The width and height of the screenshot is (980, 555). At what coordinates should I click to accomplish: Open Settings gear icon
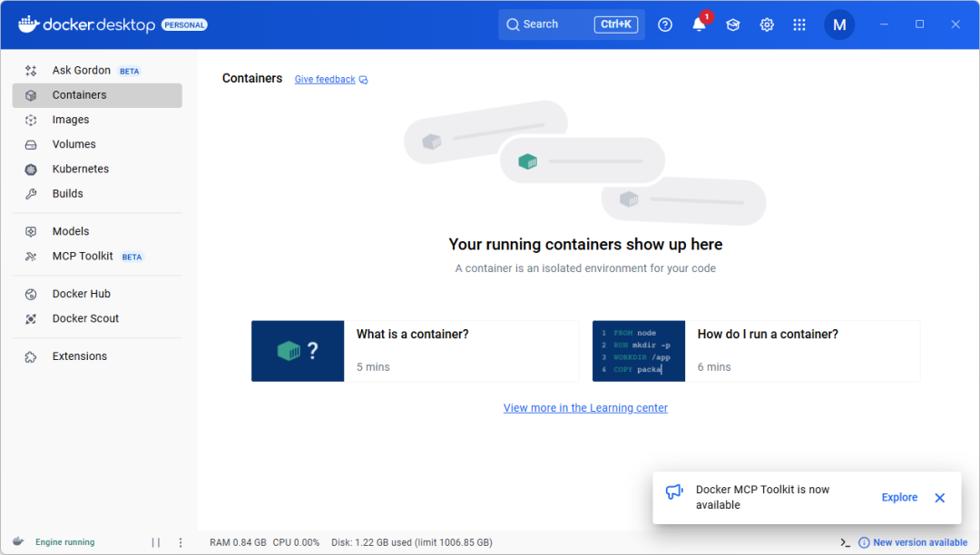(766, 25)
